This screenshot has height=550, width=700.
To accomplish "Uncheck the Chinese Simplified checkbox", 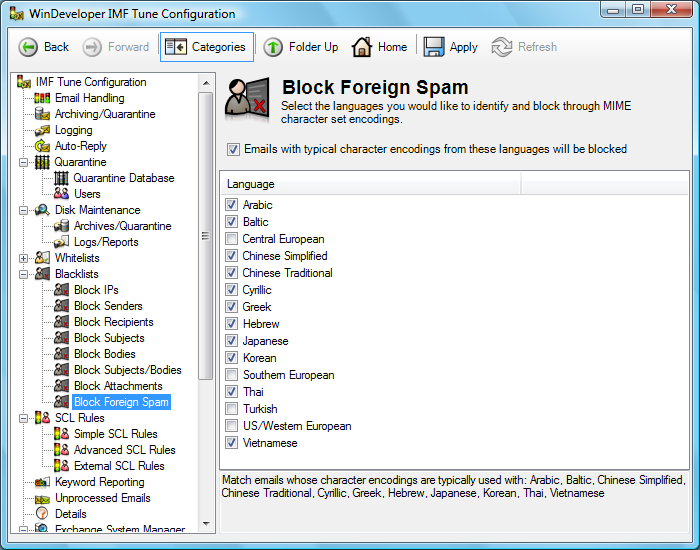I will 231,256.
